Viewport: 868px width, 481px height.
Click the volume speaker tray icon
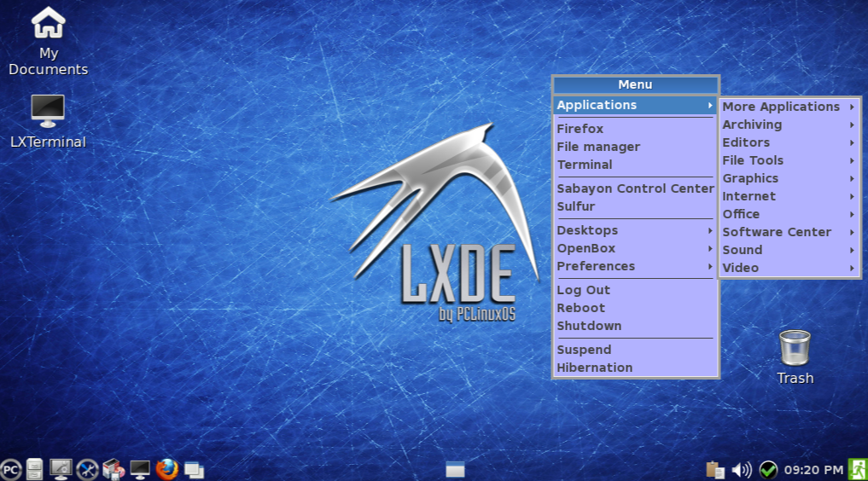(742, 470)
